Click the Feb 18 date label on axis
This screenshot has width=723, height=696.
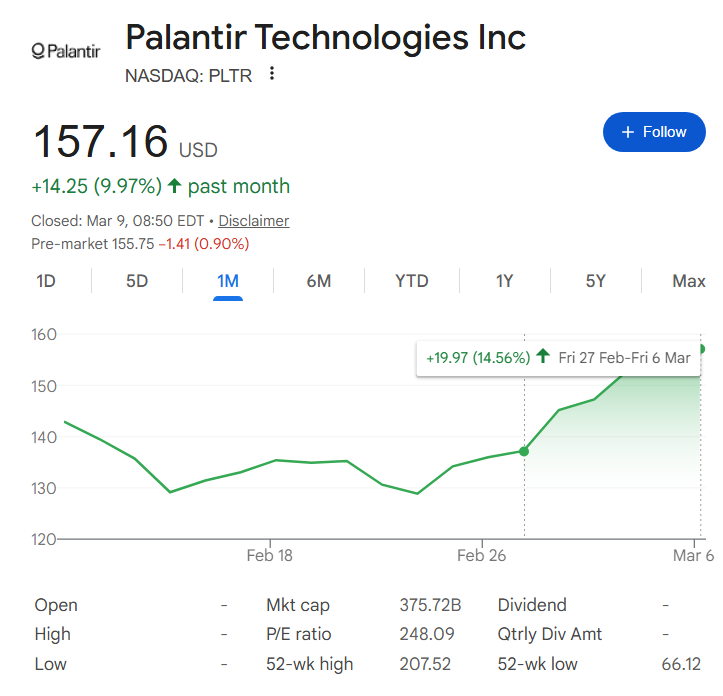pos(270,555)
